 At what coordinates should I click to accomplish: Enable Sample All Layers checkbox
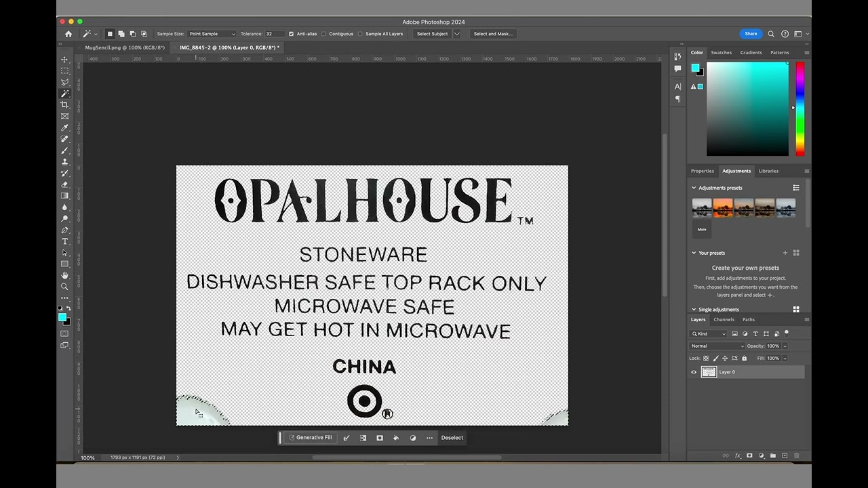[360, 34]
